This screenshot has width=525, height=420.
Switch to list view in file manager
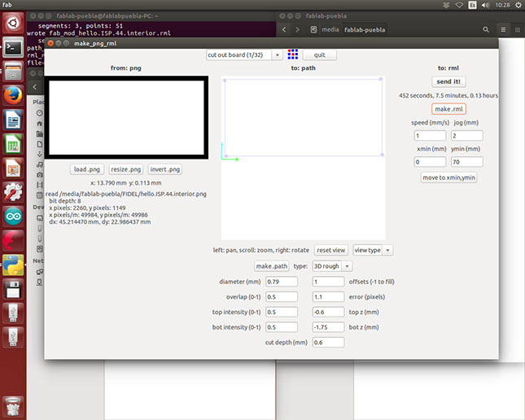tap(503, 30)
